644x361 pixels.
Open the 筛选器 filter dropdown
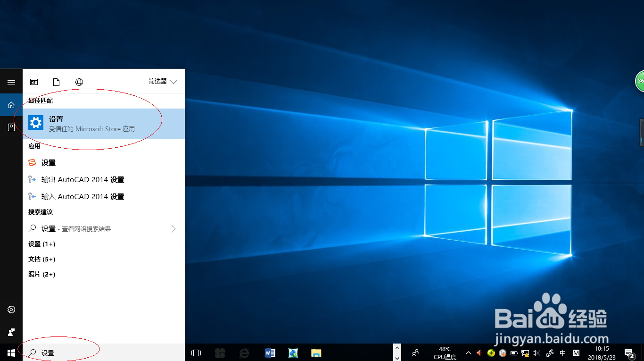click(x=163, y=82)
